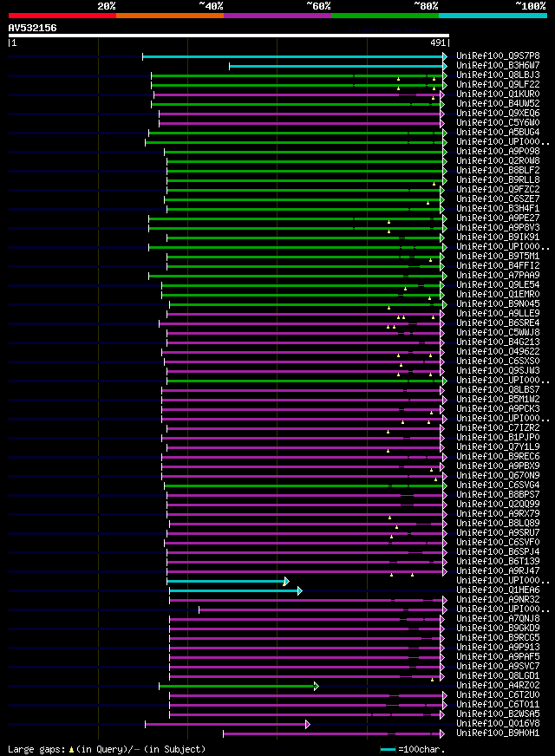Click the orange ~40% identity legend segment

170,16
